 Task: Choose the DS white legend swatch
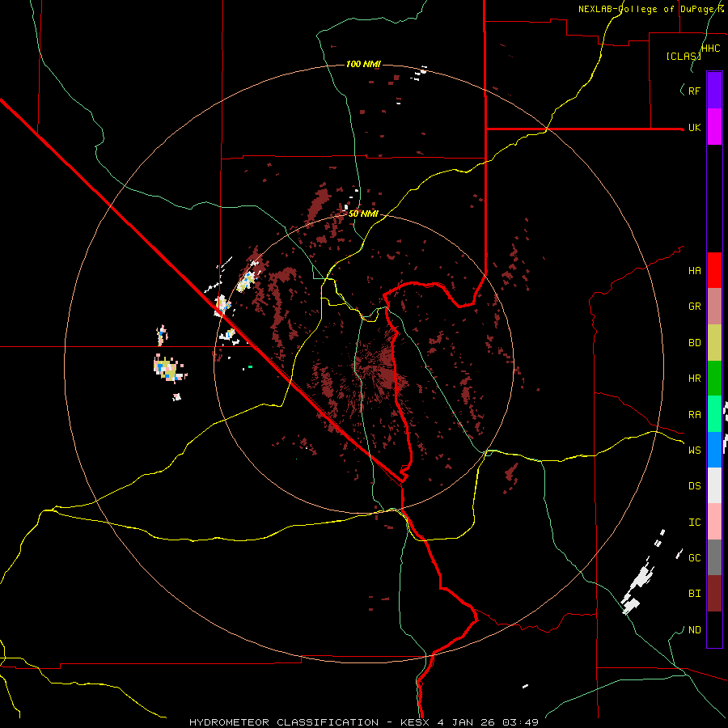714,485
